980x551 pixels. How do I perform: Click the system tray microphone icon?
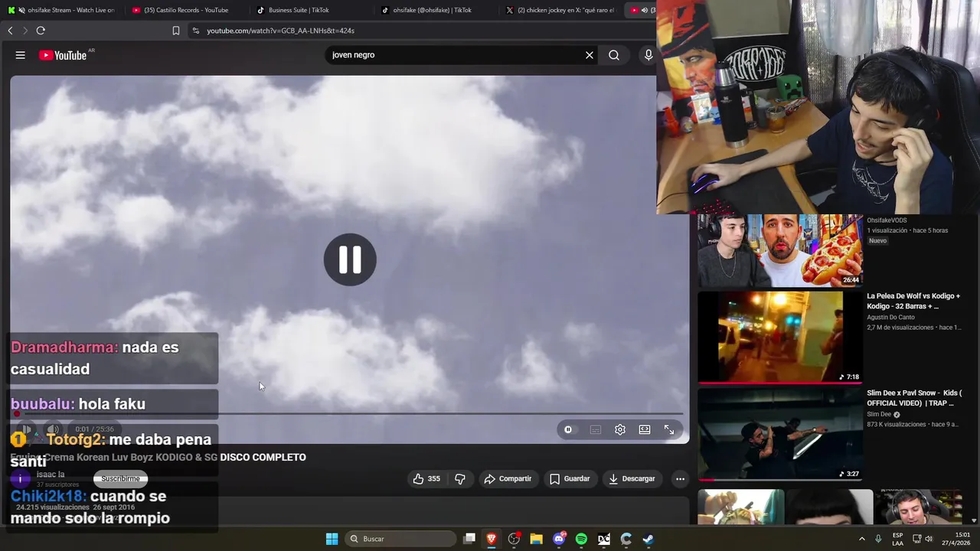(x=878, y=539)
